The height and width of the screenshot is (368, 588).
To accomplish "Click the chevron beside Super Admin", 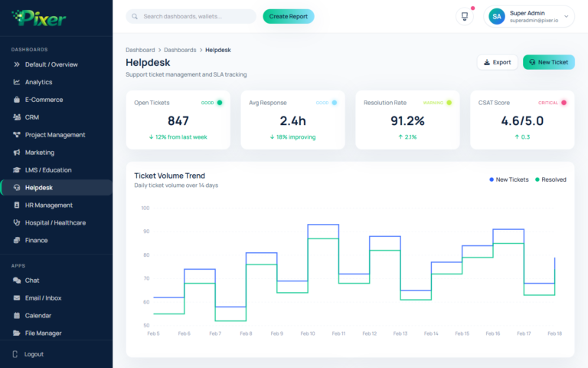I will [x=567, y=16].
